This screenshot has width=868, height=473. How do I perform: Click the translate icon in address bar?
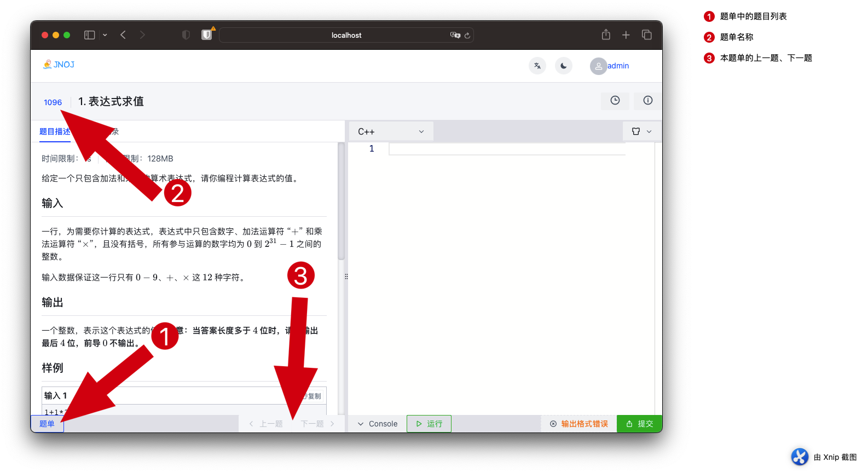(x=455, y=35)
